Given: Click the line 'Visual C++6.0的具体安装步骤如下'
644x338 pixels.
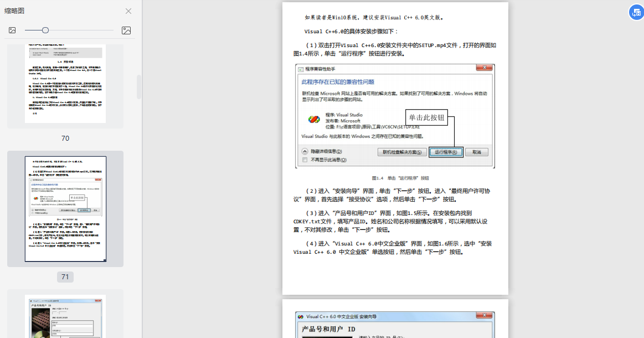Looking at the screenshot, I should coord(351,31).
